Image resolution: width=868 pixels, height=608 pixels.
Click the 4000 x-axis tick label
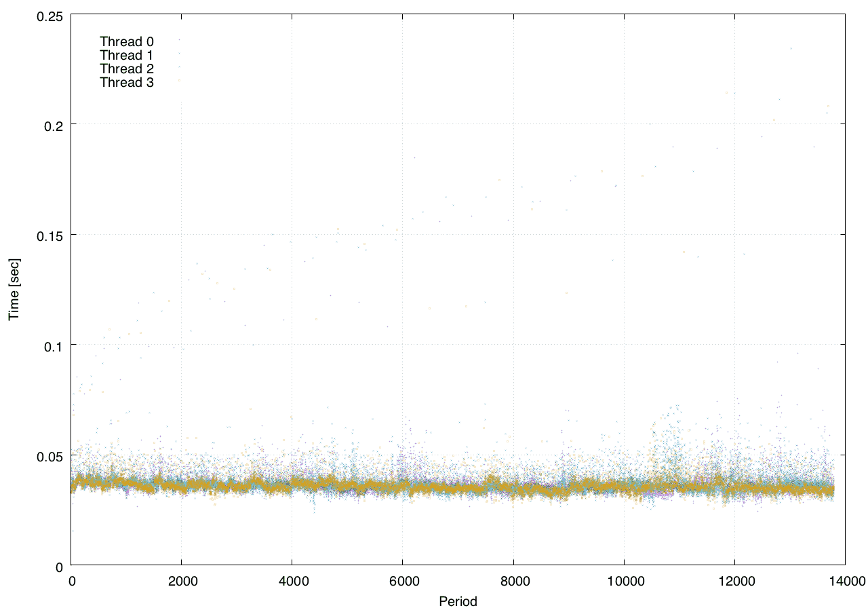coord(292,581)
